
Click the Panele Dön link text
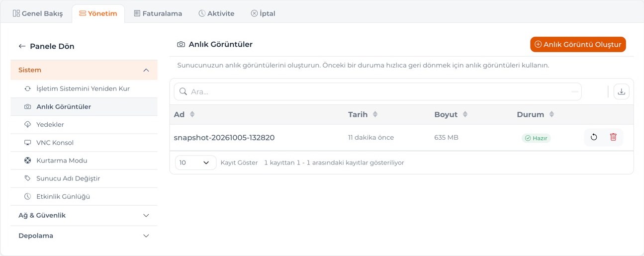[52, 46]
